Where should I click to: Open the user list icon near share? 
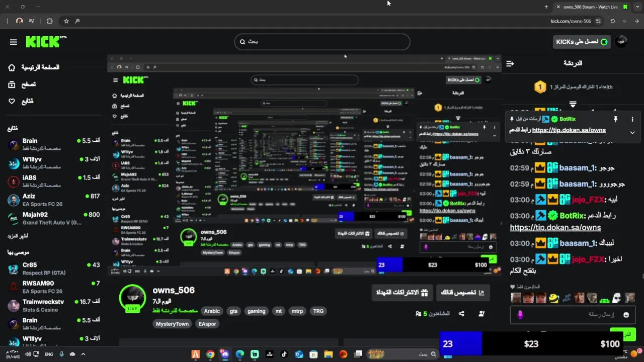[481, 314]
